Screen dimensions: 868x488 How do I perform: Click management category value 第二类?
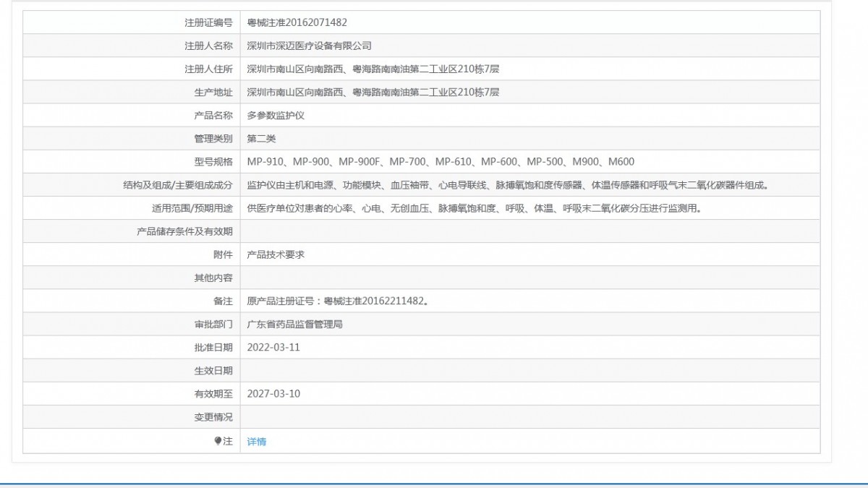(x=262, y=138)
